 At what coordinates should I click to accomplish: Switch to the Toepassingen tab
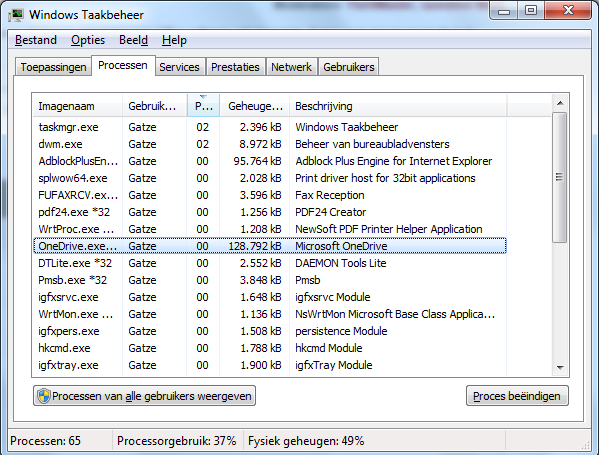[53, 67]
